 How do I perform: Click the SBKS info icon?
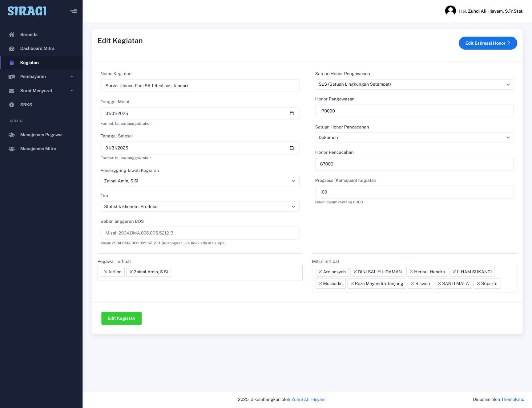(x=12, y=105)
